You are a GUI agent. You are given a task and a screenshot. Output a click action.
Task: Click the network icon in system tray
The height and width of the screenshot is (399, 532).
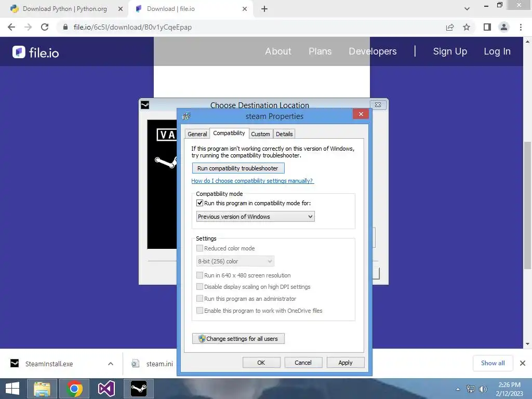pyautogui.click(x=470, y=389)
